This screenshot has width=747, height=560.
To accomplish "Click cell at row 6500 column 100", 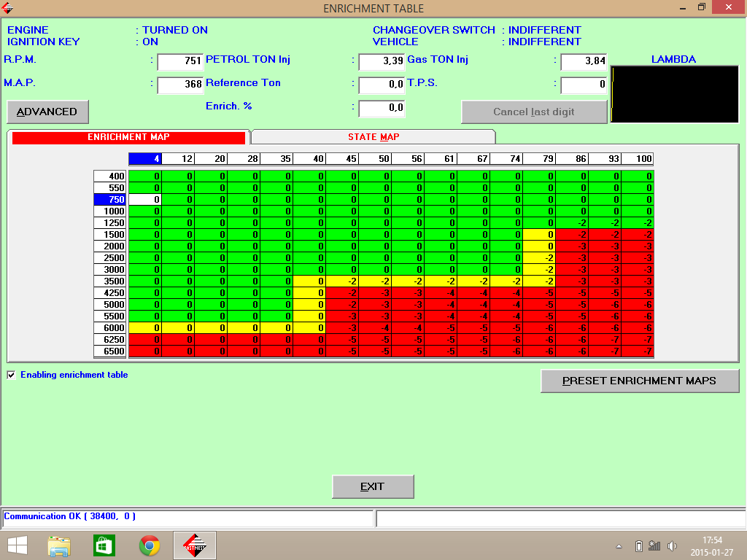I will pyautogui.click(x=638, y=351).
